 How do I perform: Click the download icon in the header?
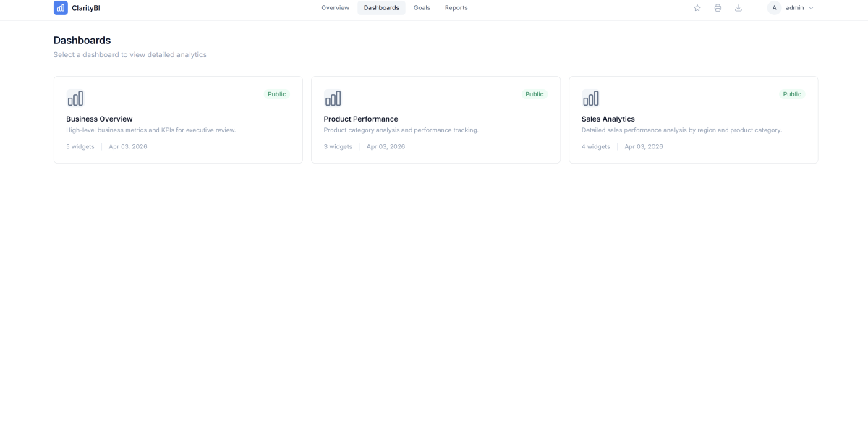click(x=739, y=7)
